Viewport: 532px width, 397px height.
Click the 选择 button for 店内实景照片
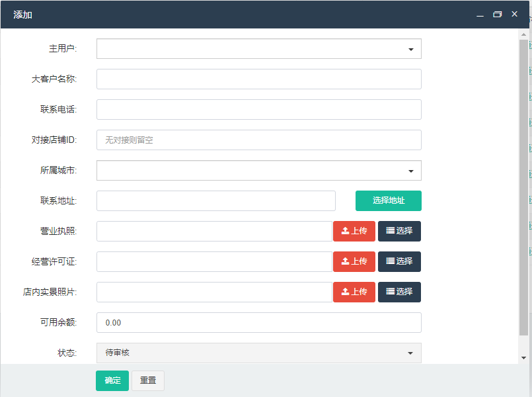[399, 292]
